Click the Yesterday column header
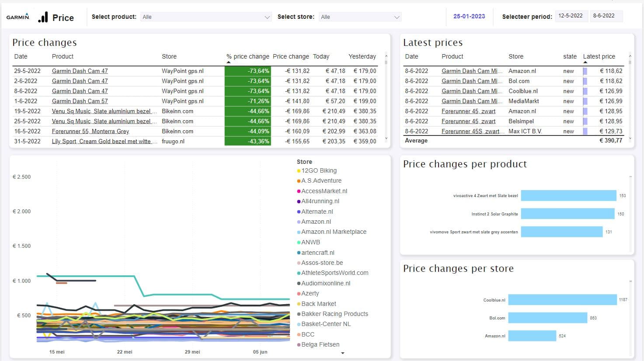Screen dimensions: 644x361 click(362, 56)
